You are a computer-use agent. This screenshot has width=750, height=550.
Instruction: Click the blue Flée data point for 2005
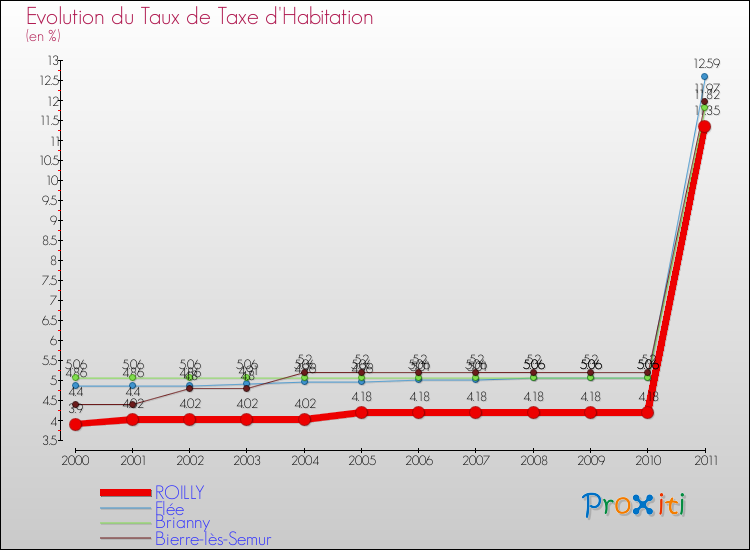pos(361,381)
